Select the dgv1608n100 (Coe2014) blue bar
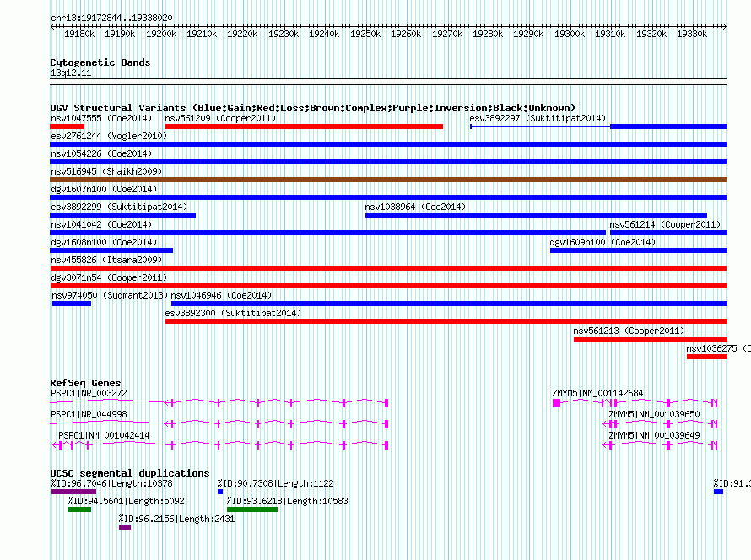751x560 pixels. (x=111, y=250)
